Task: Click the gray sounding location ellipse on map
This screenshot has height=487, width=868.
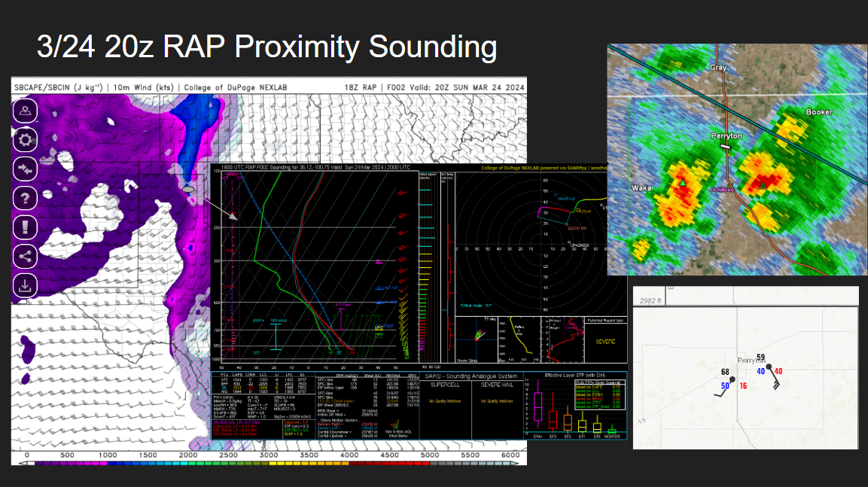Action: click(x=188, y=189)
